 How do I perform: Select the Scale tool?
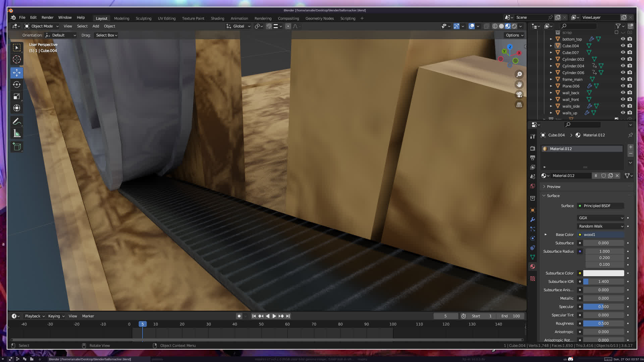17,97
